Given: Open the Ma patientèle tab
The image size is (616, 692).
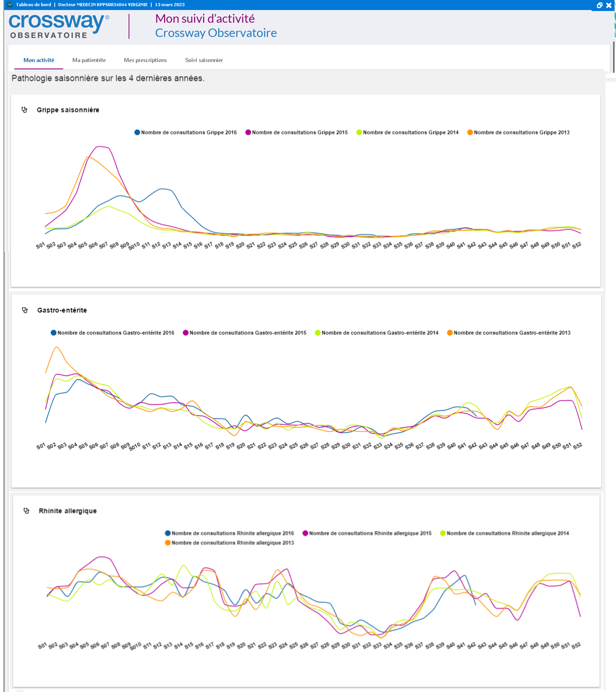Looking at the screenshot, I should (89, 60).
